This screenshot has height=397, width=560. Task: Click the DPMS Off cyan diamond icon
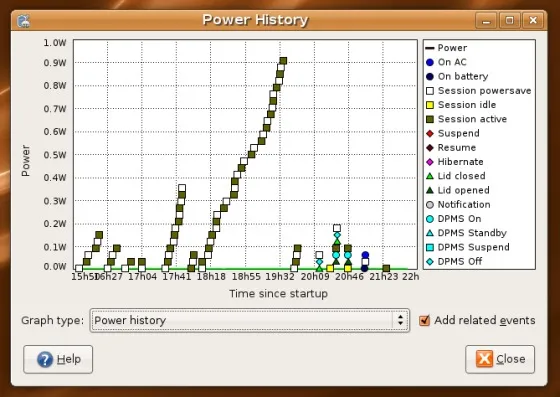[x=430, y=261]
